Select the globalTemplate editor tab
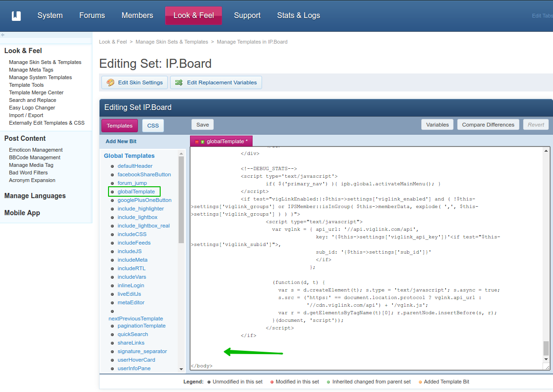This screenshot has height=392, width=553. tap(221, 141)
